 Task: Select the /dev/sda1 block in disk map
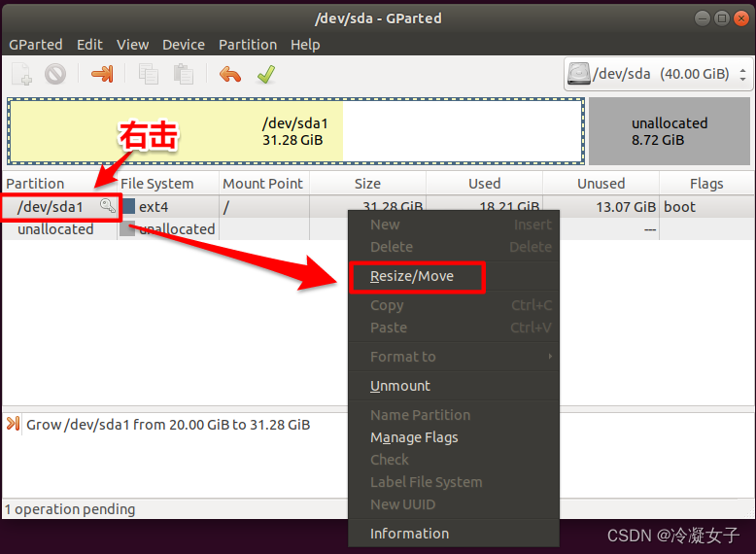point(295,131)
